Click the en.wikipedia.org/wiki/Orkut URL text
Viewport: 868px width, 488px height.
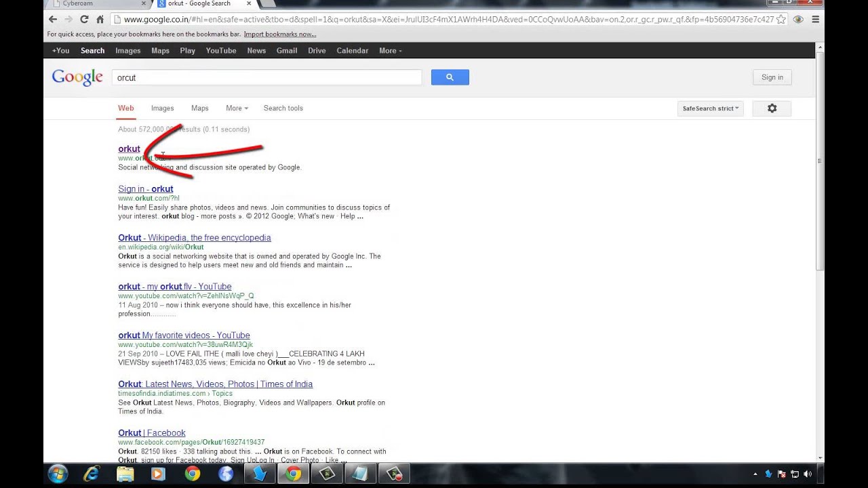pos(161,247)
